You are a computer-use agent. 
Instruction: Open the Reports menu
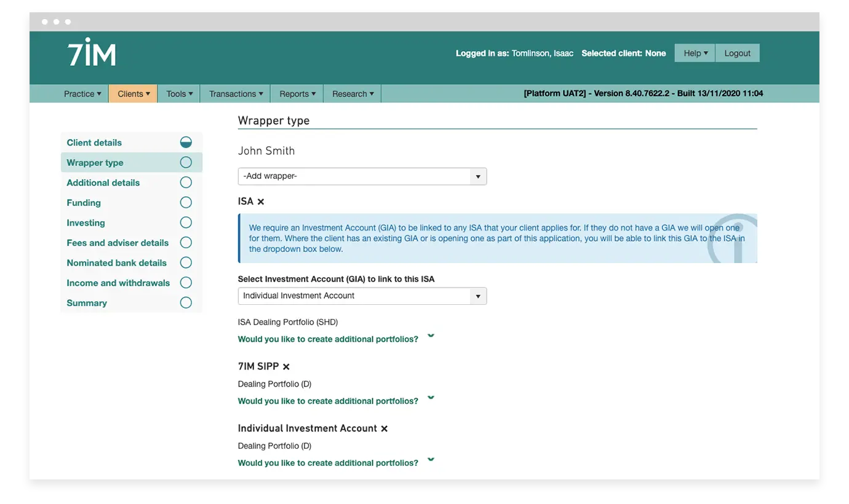click(297, 94)
